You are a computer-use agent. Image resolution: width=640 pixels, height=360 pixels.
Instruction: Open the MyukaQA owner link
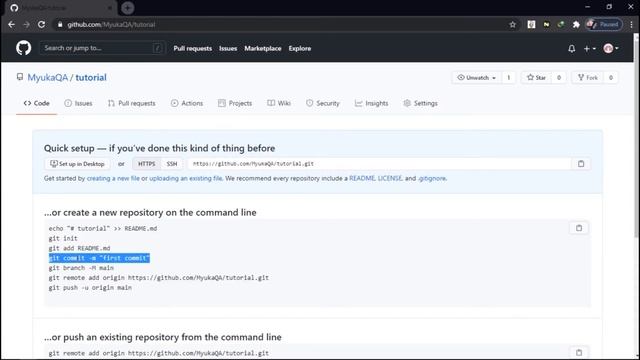click(x=48, y=78)
